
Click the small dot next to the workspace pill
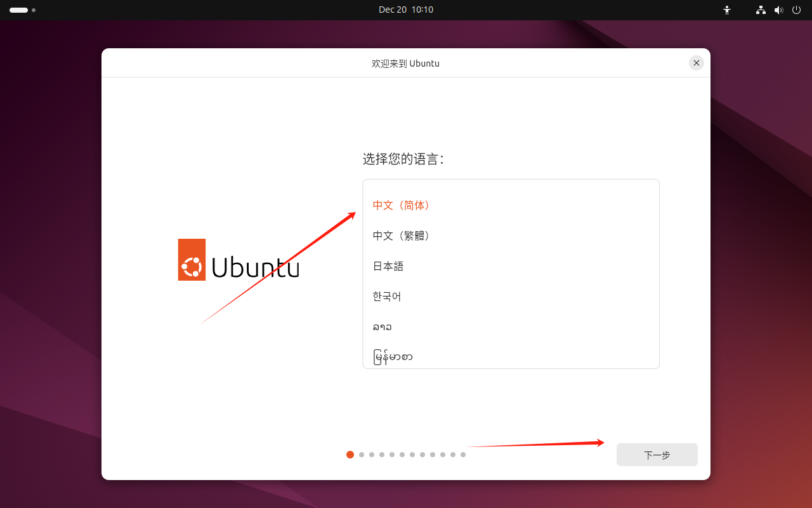[x=34, y=10]
